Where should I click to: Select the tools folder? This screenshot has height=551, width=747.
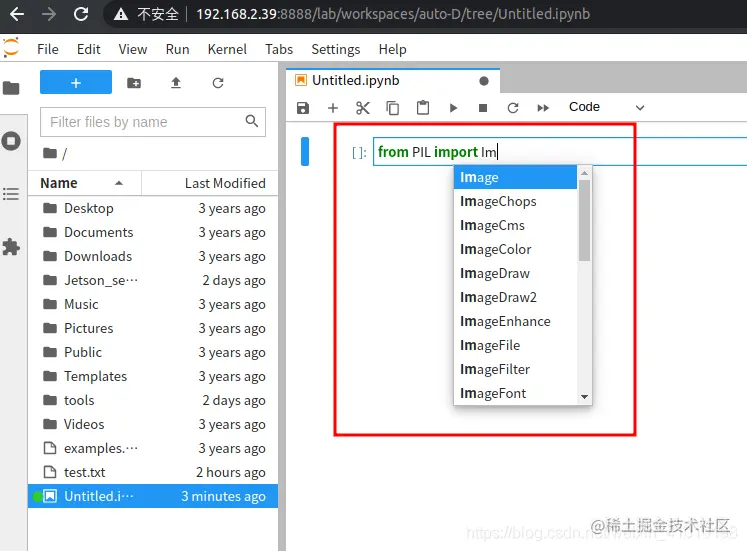click(x=153, y=400)
